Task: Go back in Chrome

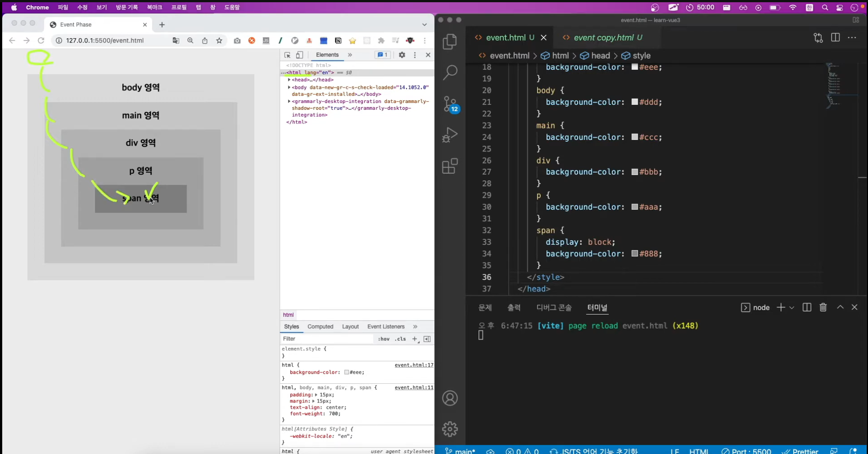Action: [12, 40]
